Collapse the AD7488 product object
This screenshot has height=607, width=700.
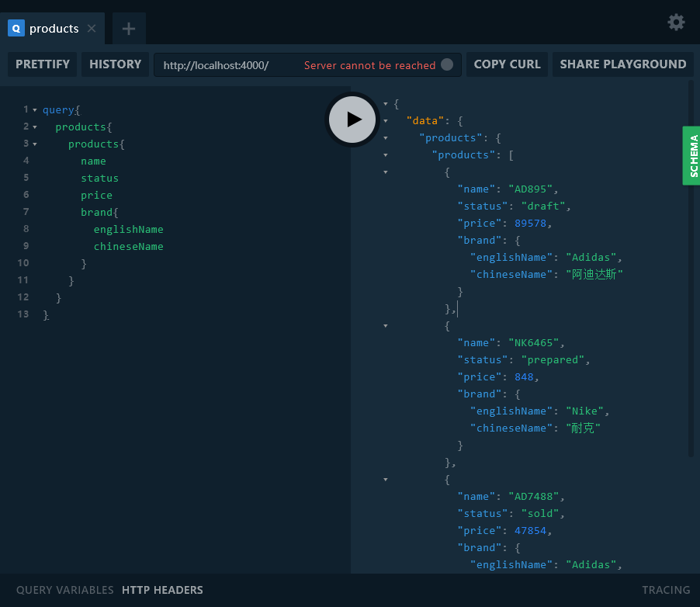pyautogui.click(x=386, y=480)
